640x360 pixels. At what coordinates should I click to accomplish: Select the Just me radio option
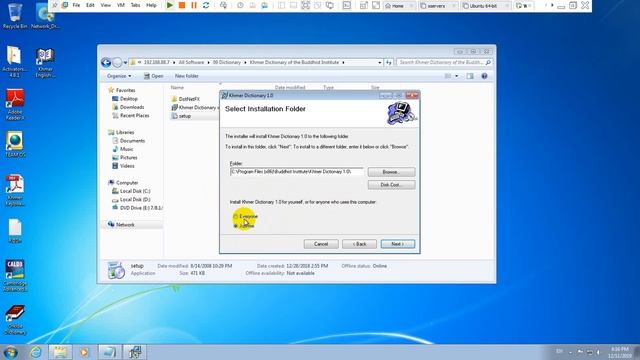244,226
